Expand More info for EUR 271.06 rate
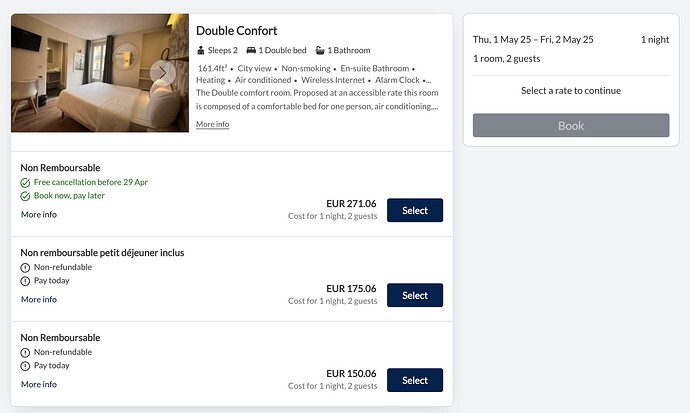This screenshot has height=413, width=690. tap(39, 214)
